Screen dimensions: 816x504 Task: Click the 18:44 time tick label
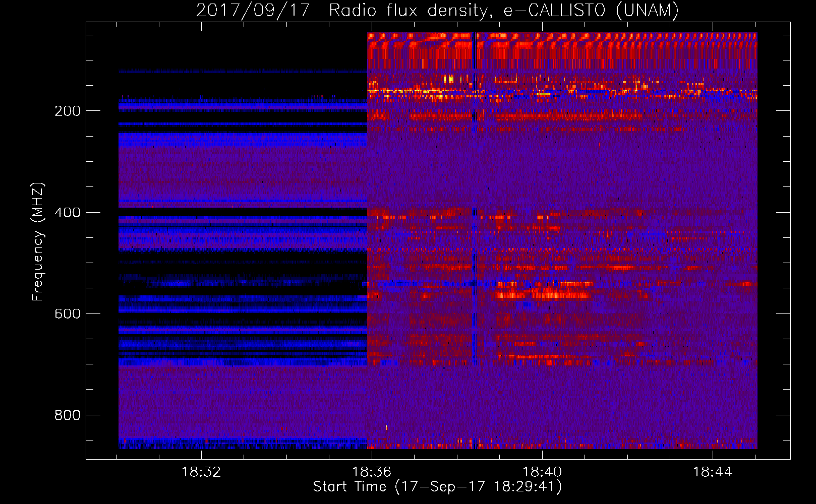click(x=713, y=472)
